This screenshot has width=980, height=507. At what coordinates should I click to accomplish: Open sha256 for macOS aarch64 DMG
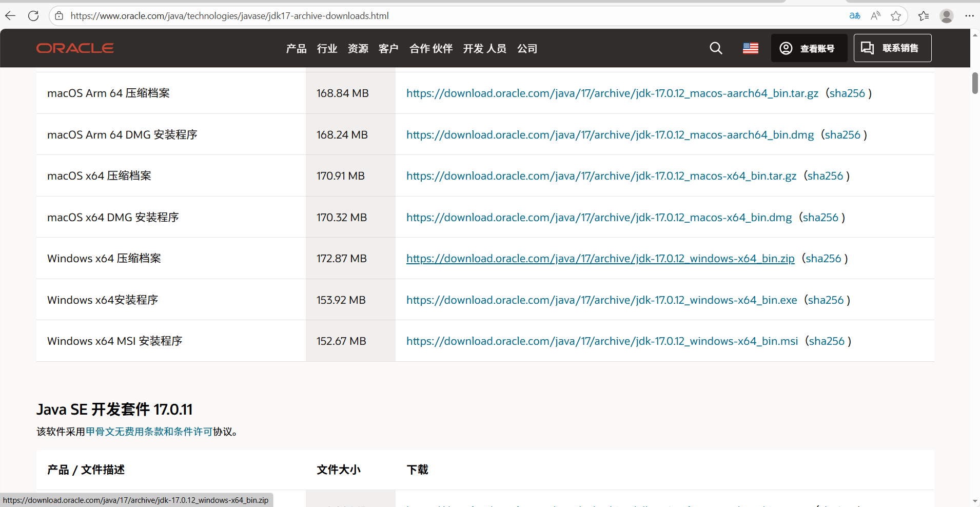[x=842, y=135]
